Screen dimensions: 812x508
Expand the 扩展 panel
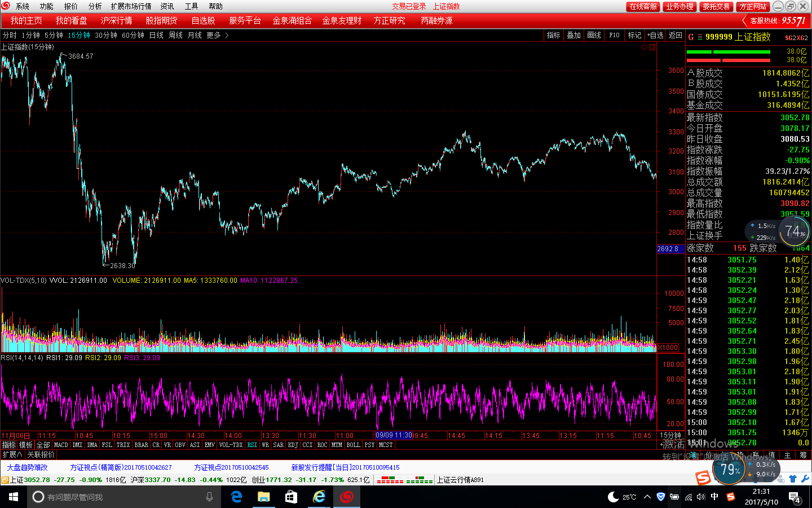[x=12, y=454]
